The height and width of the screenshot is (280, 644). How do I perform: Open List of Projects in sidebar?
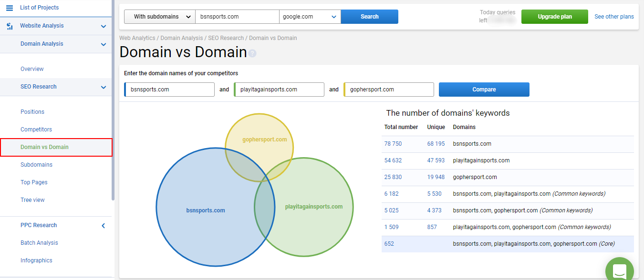[40, 8]
